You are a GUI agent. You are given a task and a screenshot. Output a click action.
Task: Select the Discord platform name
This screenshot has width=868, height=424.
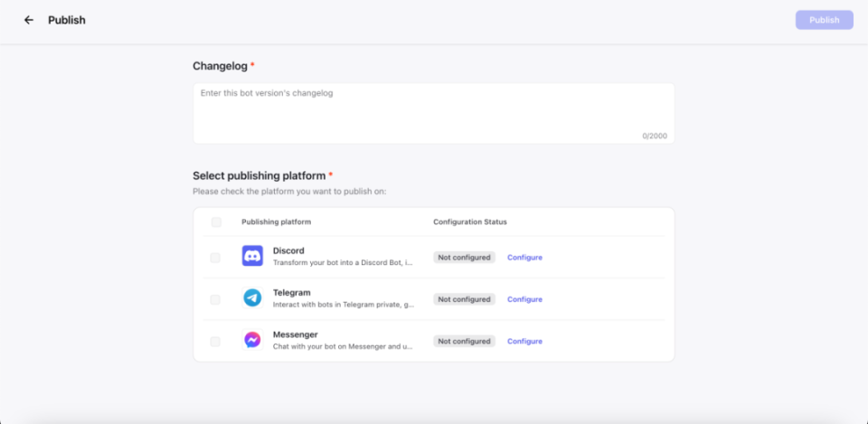pyautogui.click(x=288, y=250)
